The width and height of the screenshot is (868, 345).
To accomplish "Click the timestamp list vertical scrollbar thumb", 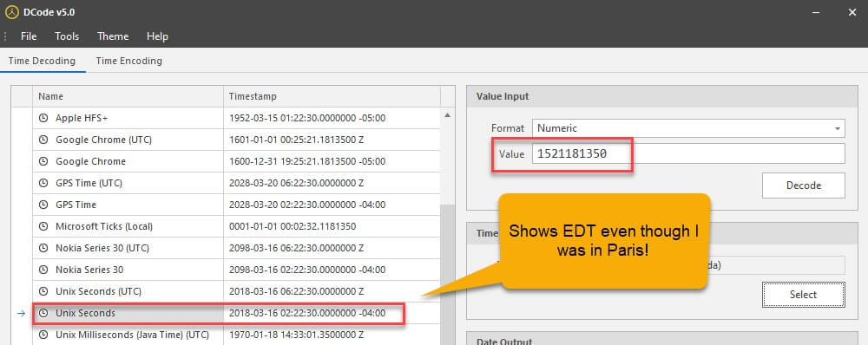I will pos(447,274).
